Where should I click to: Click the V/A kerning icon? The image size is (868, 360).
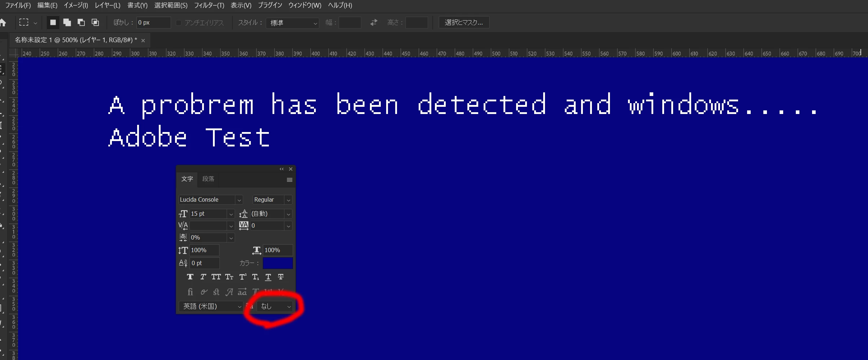183,226
